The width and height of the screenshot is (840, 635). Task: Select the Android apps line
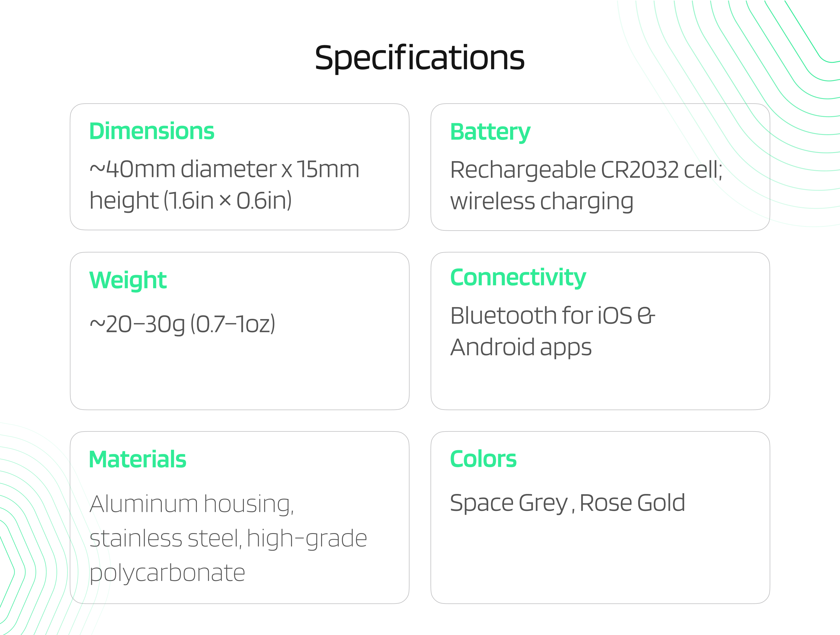521,348
